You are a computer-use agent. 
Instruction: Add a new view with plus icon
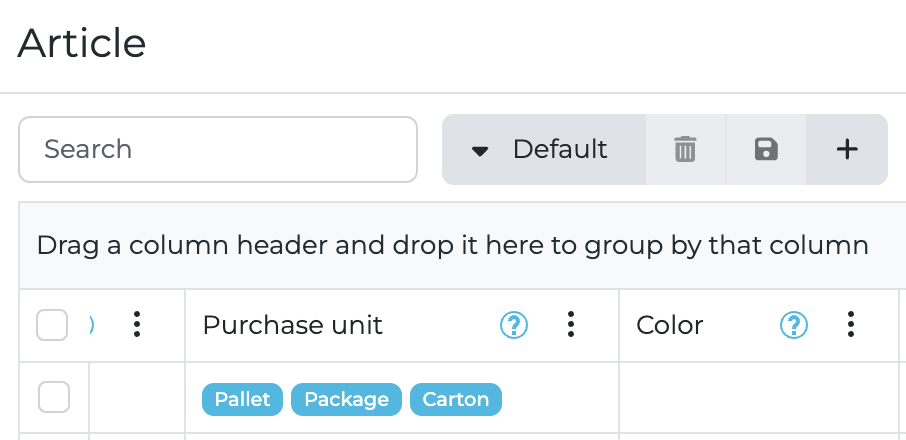847,150
